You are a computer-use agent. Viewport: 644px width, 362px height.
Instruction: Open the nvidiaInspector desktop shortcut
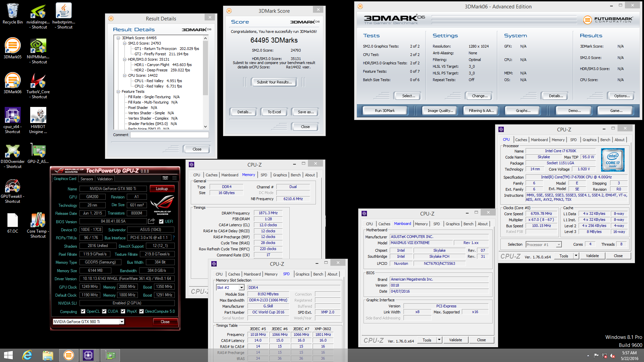pos(38,15)
